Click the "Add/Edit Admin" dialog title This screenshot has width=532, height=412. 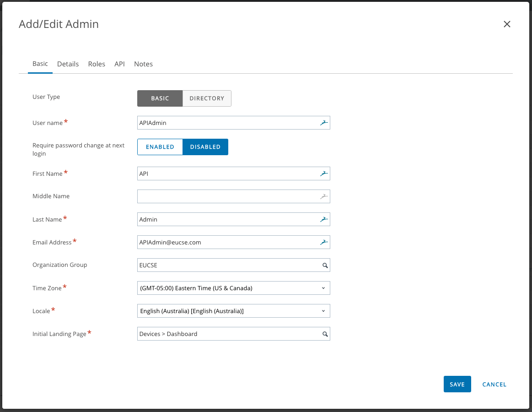[59, 24]
